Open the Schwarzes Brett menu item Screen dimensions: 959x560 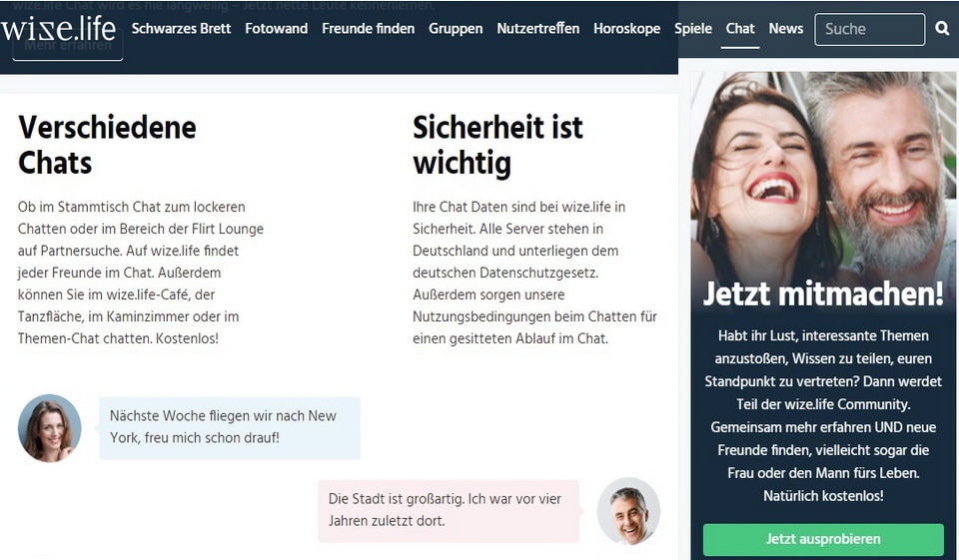click(x=181, y=29)
